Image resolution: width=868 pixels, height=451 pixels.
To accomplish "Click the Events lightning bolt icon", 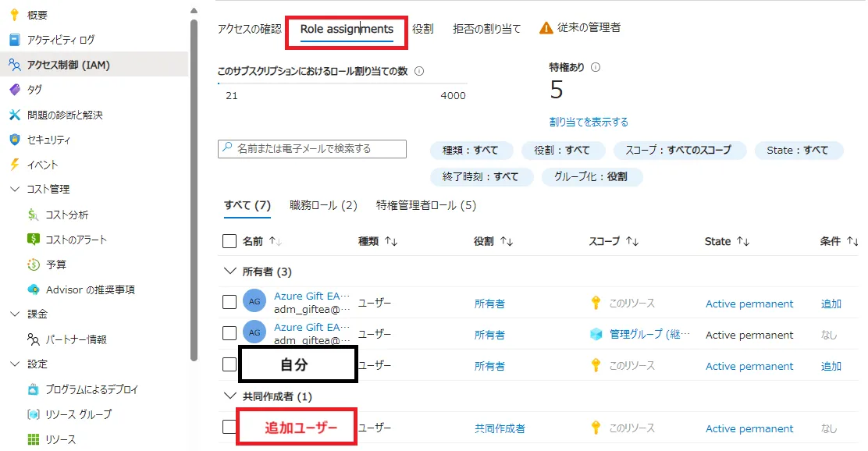I will (14, 165).
